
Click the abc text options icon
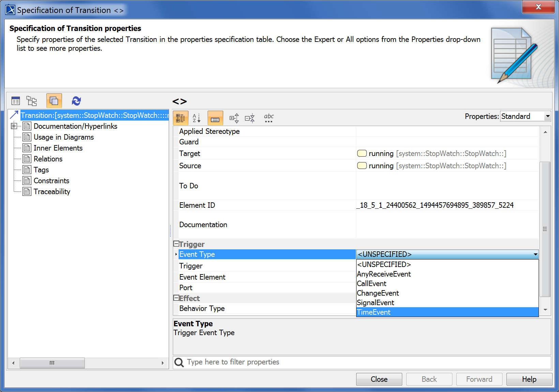point(269,118)
